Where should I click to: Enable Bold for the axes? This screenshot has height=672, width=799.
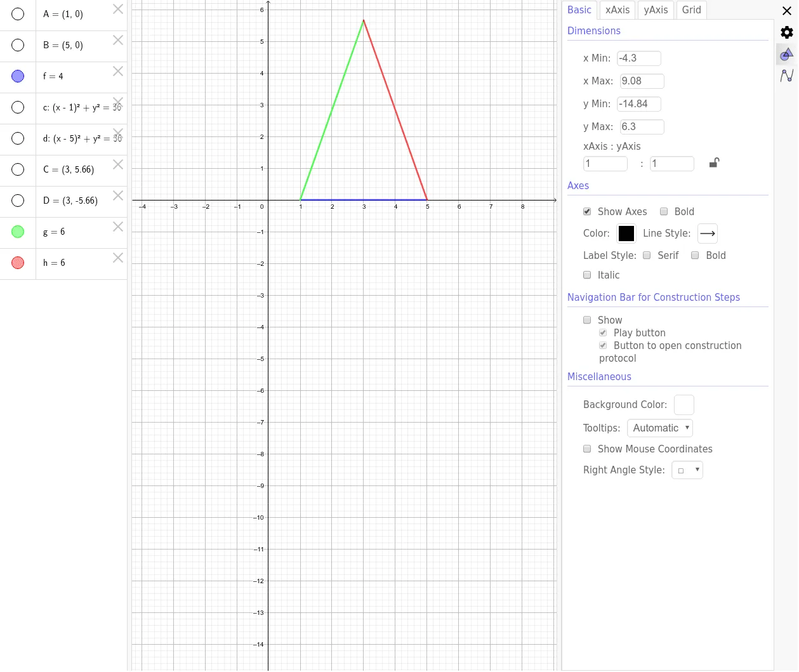pos(664,211)
